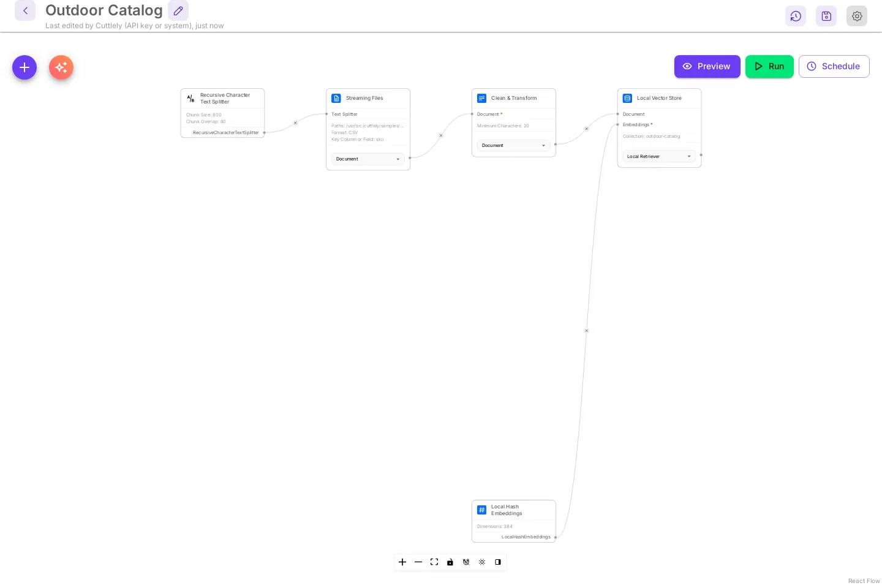Click the LocalHashEmbeddings output handle
Viewport: 882px width, 588px height.
click(x=556, y=537)
